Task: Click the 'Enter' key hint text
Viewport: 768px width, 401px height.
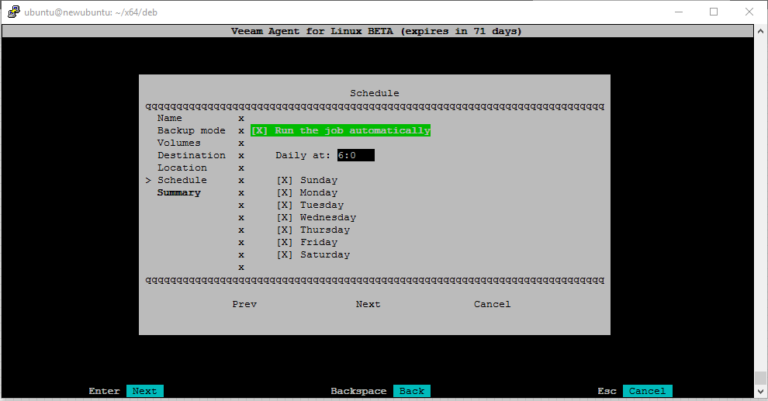Action: [104, 391]
